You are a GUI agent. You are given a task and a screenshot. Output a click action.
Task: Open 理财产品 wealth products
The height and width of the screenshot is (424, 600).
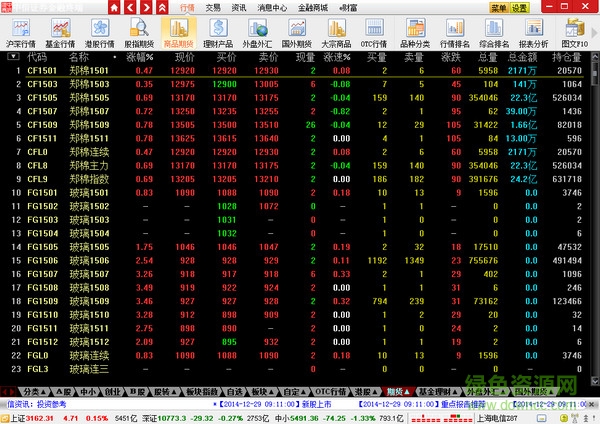click(218, 33)
